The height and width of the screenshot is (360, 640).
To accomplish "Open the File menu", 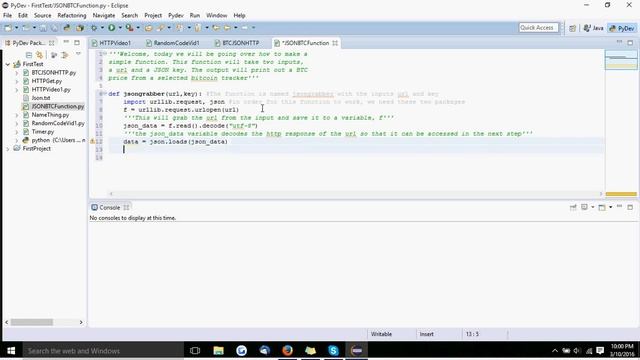I will point(7,16).
